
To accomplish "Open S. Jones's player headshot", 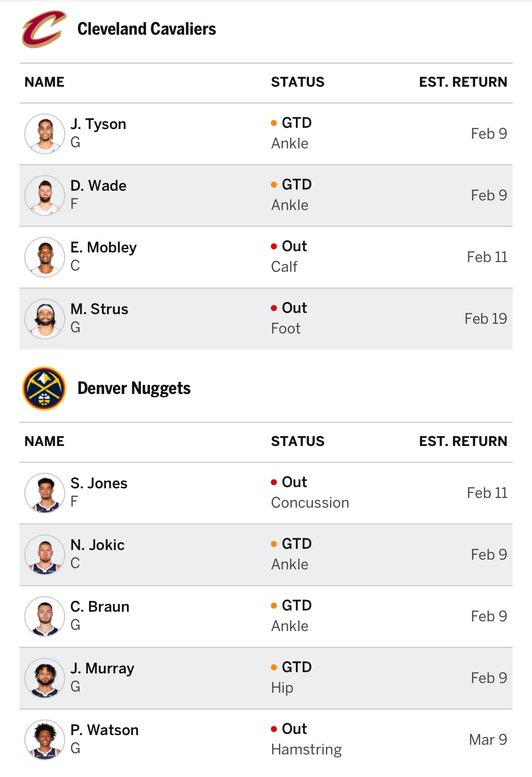I will pyautogui.click(x=45, y=493).
